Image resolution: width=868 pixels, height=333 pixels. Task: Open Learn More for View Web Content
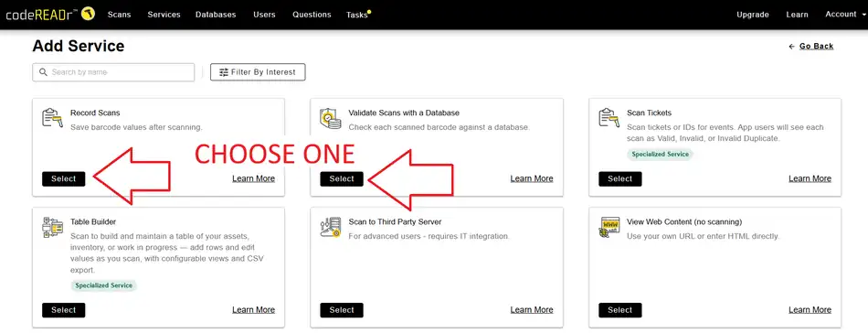(810, 310)
